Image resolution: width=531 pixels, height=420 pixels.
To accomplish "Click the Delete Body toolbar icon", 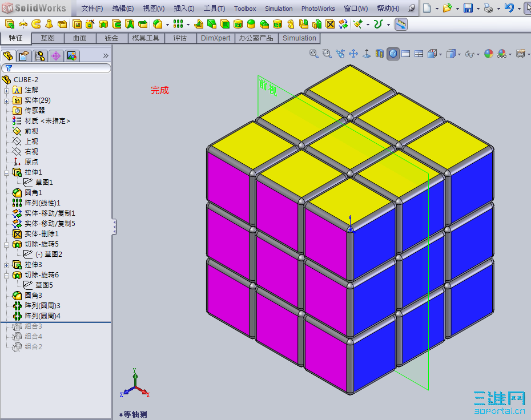I will point(330,24).
